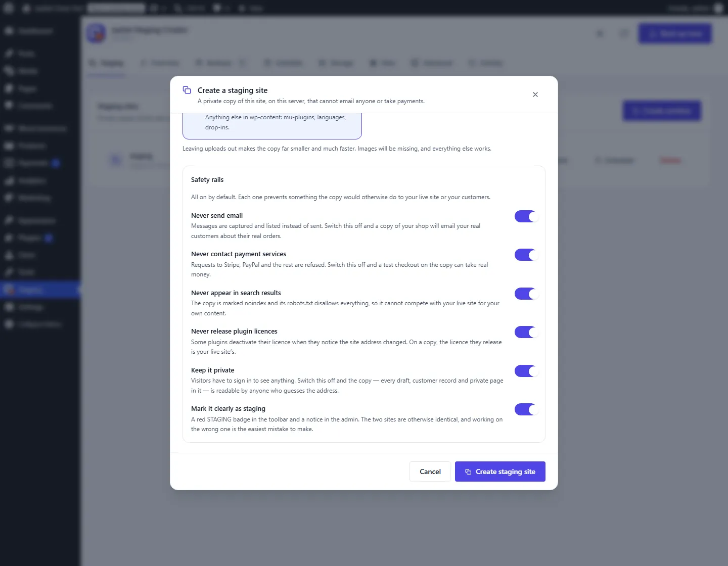Click the 'Messages are captured and listed' description
The height and width of the screenshot is (566, 728).
click(x=336, y=231)
